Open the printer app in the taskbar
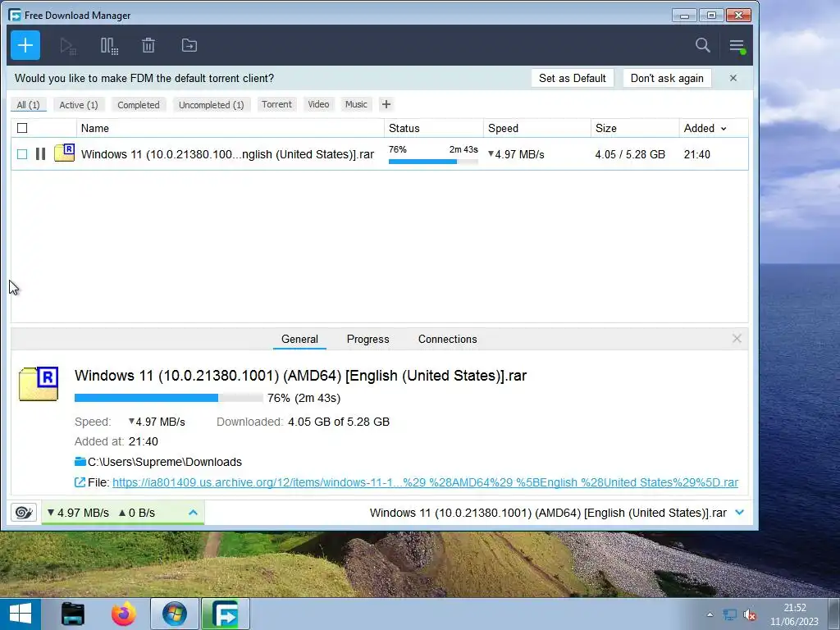Viewport: 840px width, 630px height. coord(73,614)
